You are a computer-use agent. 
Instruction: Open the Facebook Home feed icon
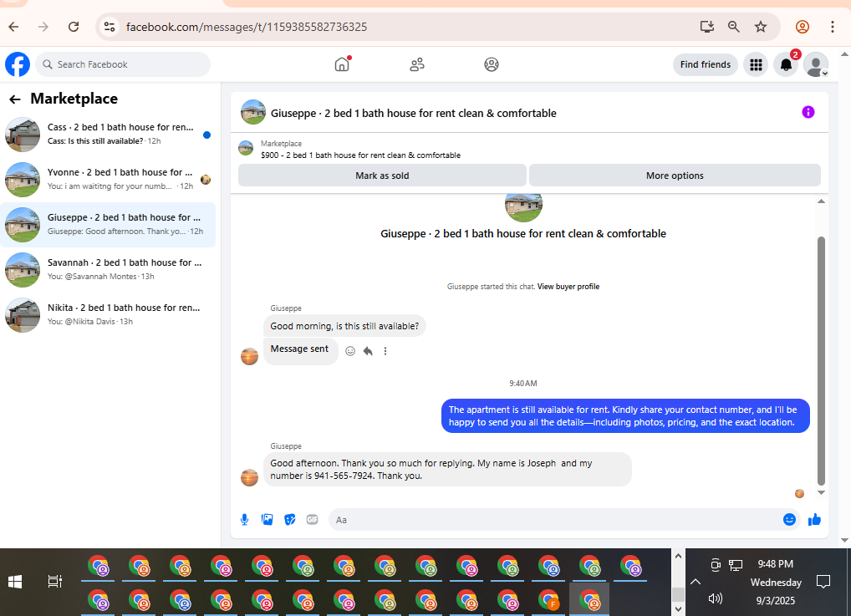pyautogui.click(x=342, y=64)
